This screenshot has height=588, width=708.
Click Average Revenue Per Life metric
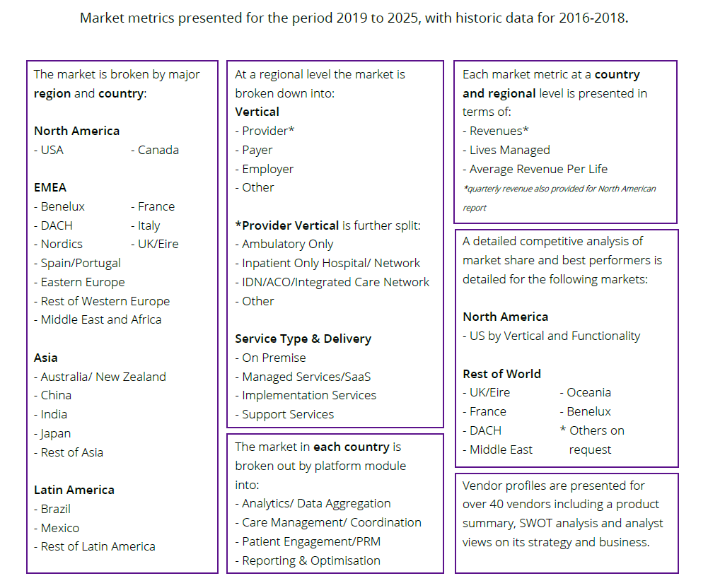(x=535, y=169)
